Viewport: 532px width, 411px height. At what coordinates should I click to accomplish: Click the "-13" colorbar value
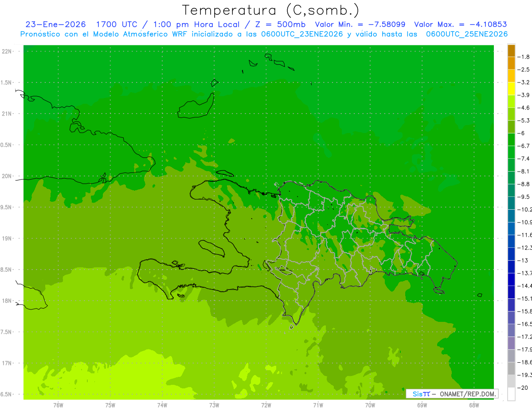(523, 260)
